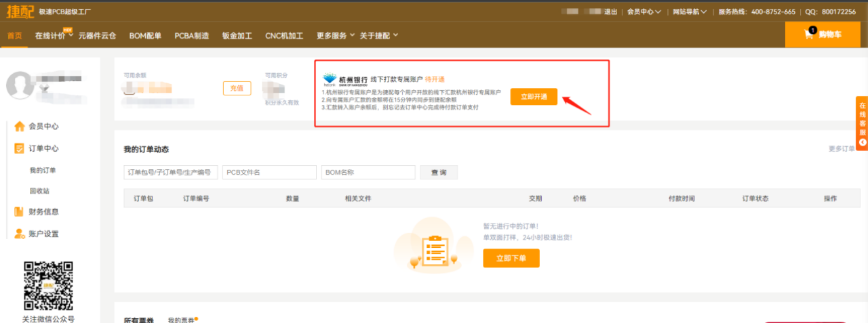Screen dimensions: 868x323
Task: Open the 在线客服 side widget
Action: [x=862, y=123]
